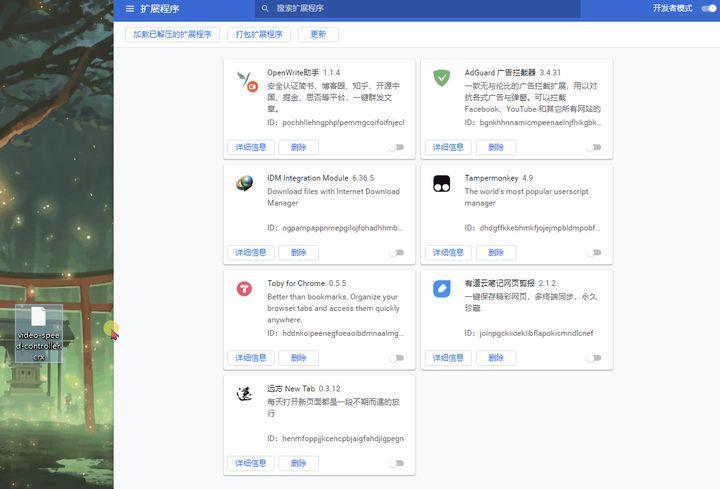Open 详细信息 for Tampermonkey

[448, 253]
